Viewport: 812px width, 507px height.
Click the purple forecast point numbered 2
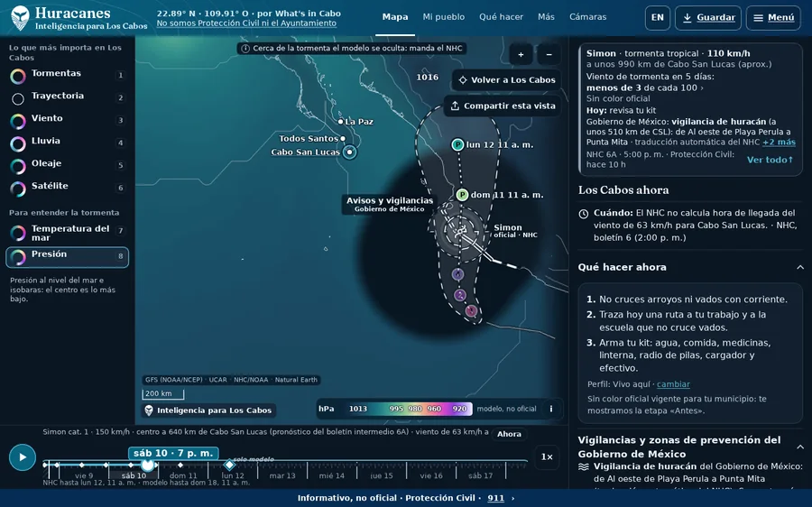[460, 295]
